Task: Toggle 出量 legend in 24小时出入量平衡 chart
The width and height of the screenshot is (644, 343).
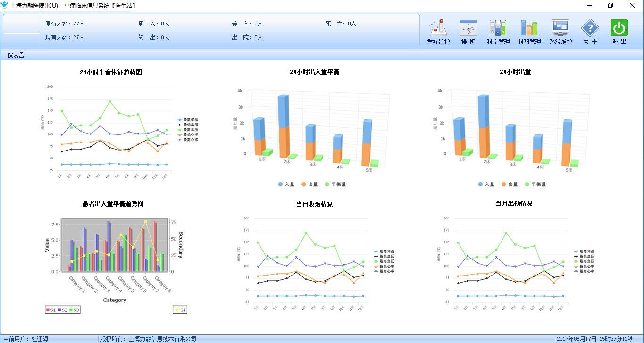Action: pos(310,184)
